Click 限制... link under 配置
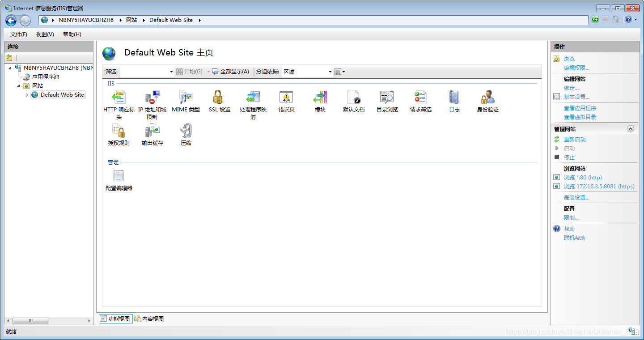Image resolution: width=644 pixels, height=340 pixels. click(571, 218)
